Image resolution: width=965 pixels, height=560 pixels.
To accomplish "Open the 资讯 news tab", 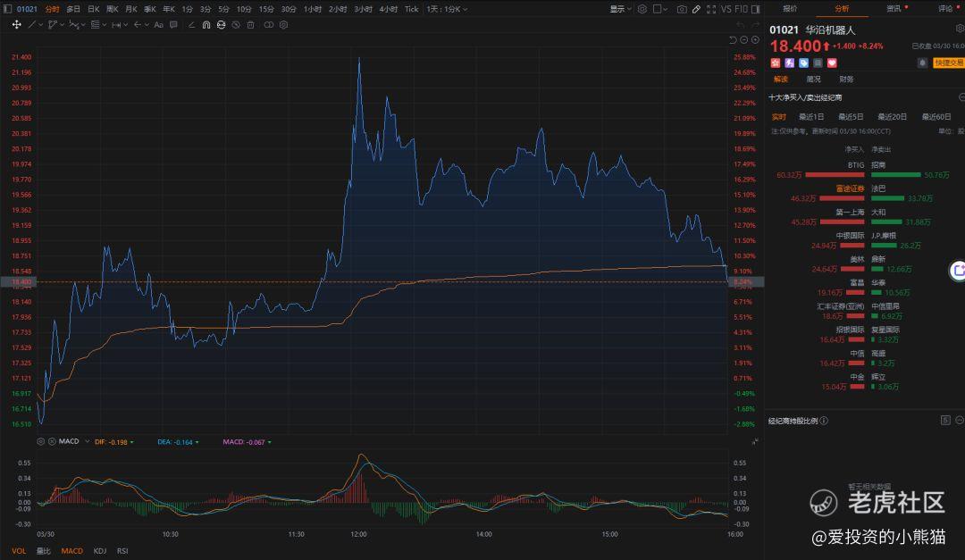I will click(x=894, y=9).
